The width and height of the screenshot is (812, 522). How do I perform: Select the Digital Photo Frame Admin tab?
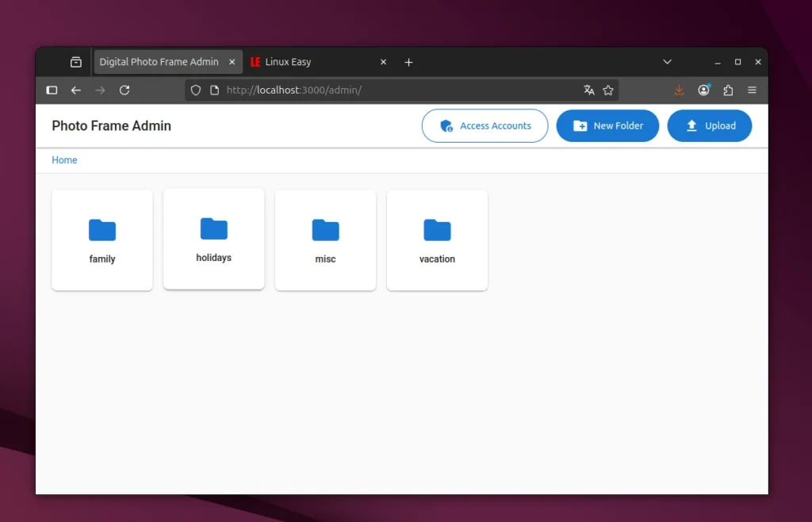[x=159, y=62]
